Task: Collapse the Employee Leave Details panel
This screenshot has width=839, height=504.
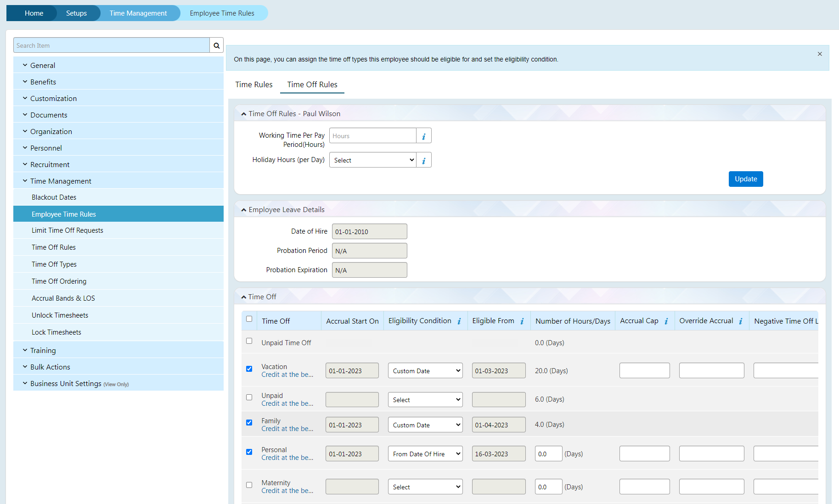Action: point(244,209)
